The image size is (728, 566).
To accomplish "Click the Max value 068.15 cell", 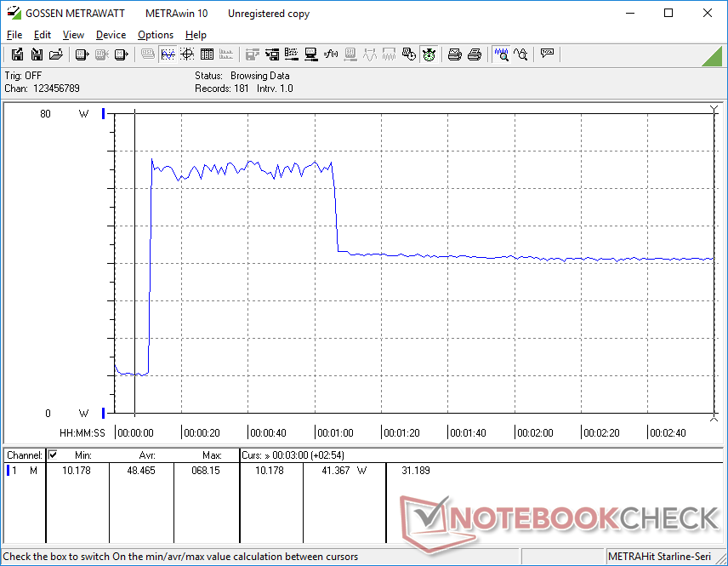I will [206, 471].
